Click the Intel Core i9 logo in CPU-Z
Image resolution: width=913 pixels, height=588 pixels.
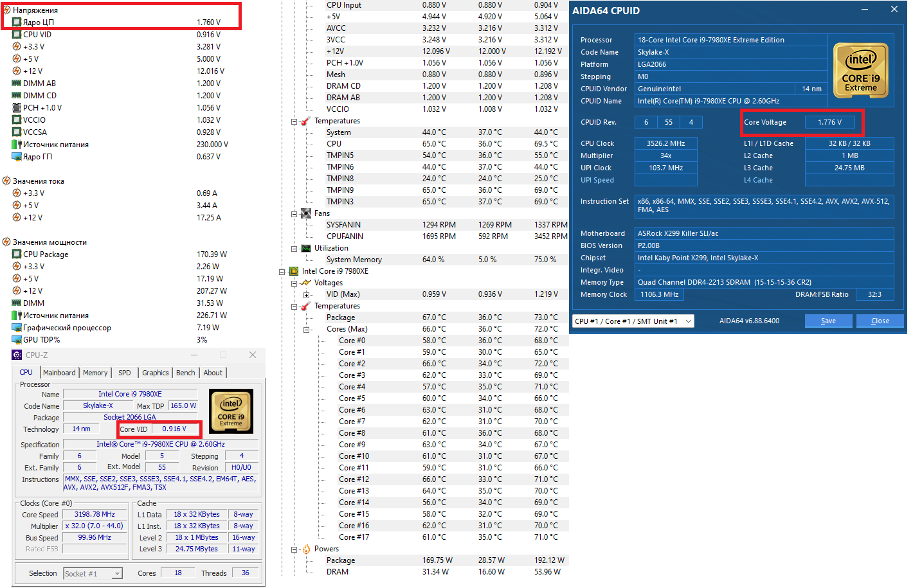231,411
